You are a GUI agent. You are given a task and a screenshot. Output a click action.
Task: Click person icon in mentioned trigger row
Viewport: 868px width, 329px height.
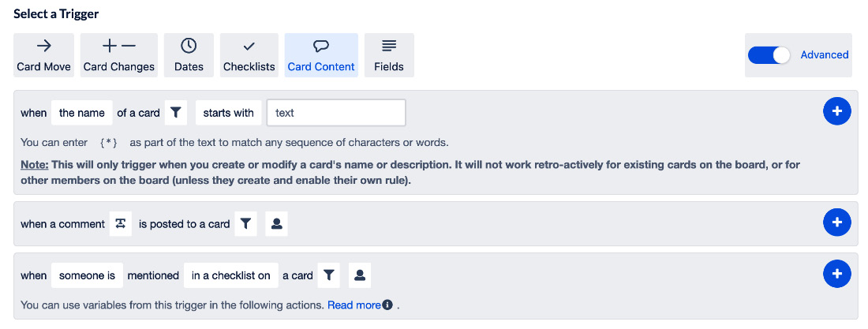click(360, 275)
